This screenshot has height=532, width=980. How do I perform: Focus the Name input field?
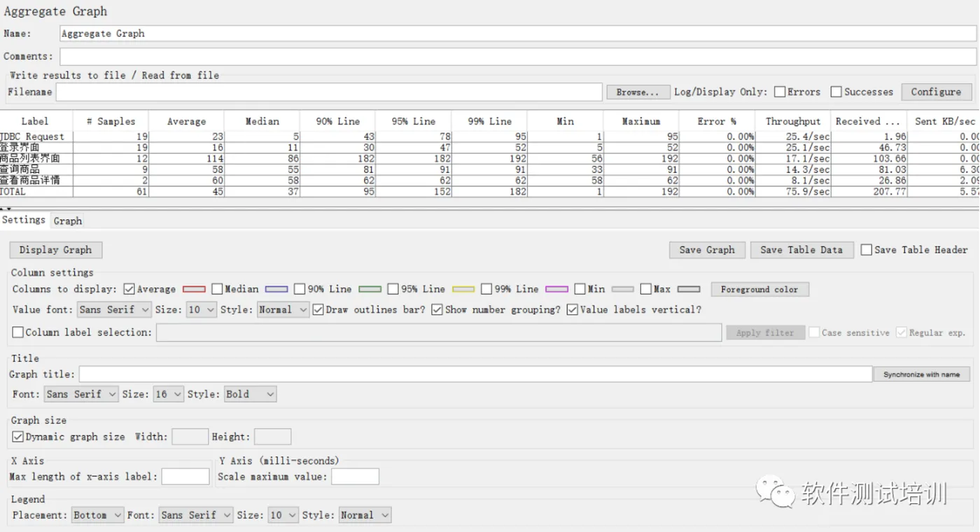[x=518, y=34]
